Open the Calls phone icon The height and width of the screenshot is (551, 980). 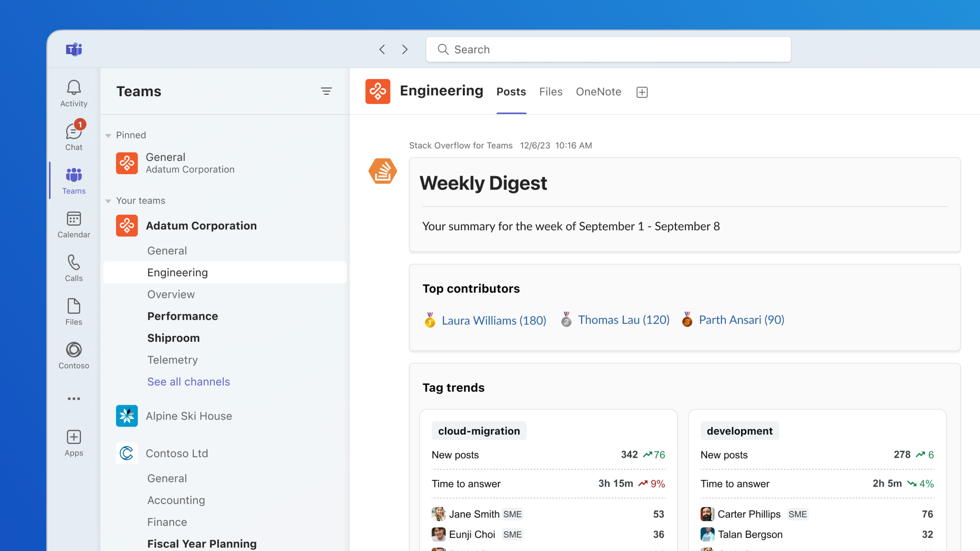pyautogui.click(x=74, y=262)
